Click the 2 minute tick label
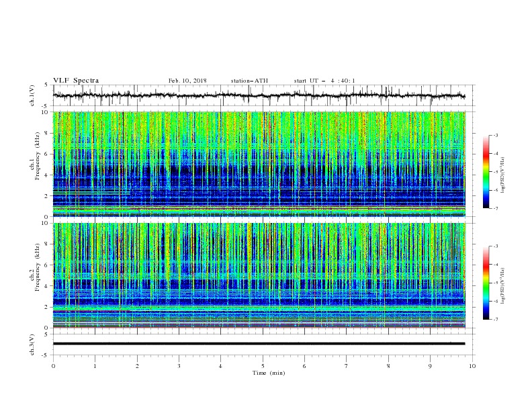The height and width of the screenshot is (411, 532). point(137,366)
